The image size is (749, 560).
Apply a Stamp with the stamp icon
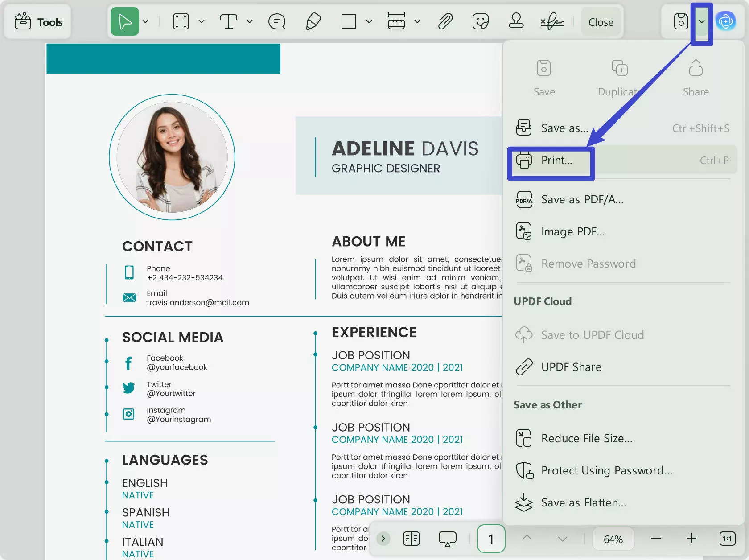pos(516,21)
